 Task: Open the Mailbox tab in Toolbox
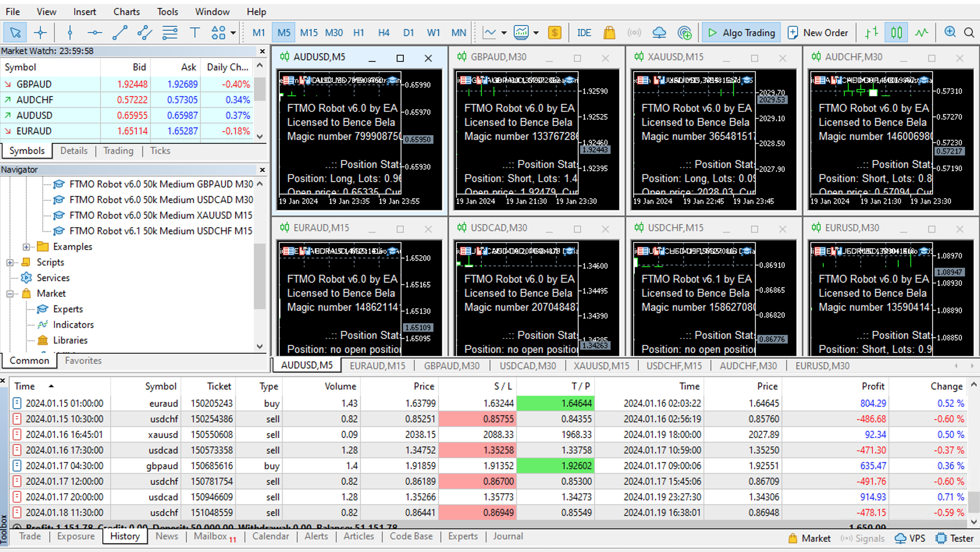215,536
